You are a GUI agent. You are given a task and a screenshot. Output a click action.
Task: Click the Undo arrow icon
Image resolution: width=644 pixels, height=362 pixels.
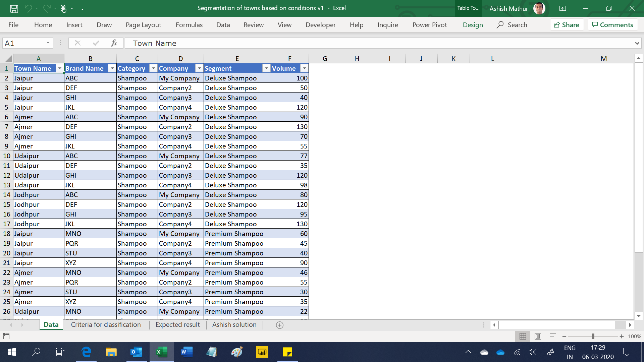point(29,8)
